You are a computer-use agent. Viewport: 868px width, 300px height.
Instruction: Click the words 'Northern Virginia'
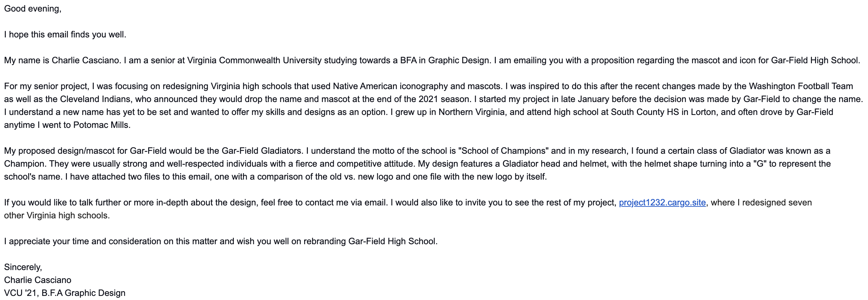[472, 112]
